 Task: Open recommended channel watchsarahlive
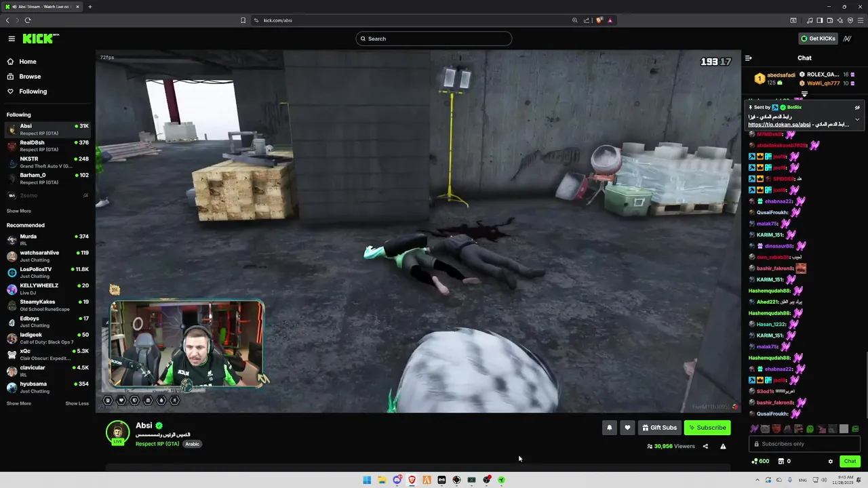(x=47, y=256)
